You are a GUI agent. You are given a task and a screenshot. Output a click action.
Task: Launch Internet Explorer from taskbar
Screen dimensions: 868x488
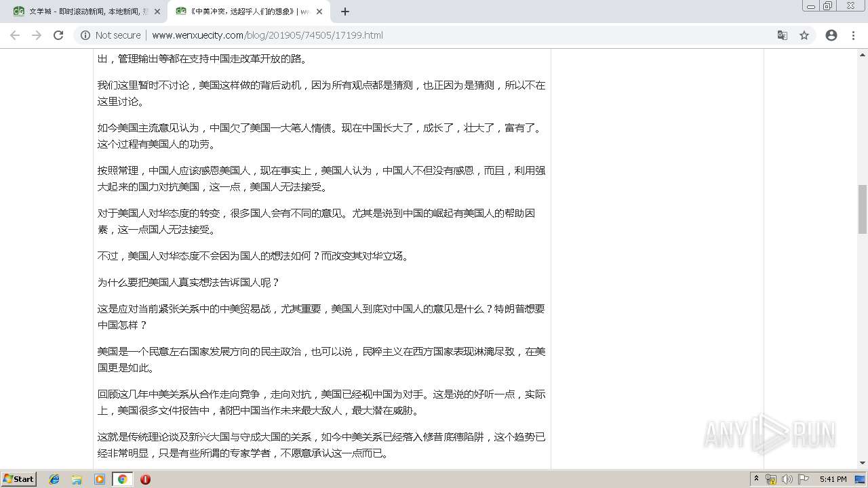point(54,479)
